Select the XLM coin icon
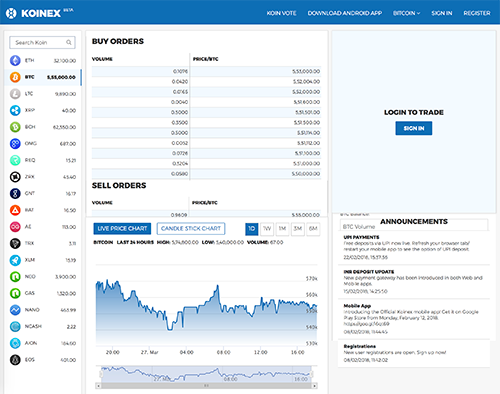 pos(15,260)
